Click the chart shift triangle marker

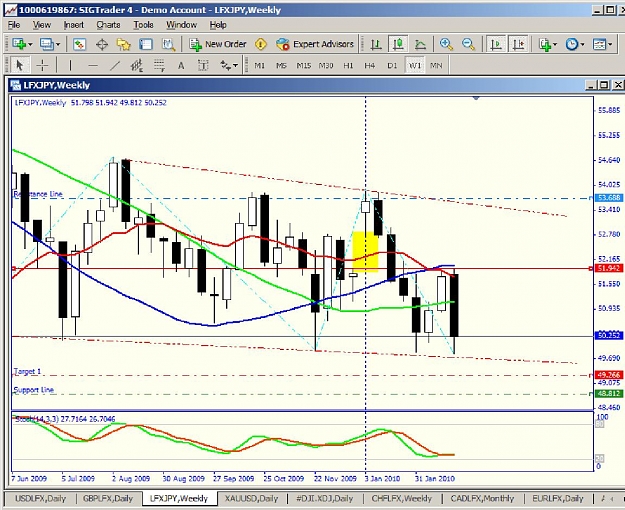[x=476, y=98]
